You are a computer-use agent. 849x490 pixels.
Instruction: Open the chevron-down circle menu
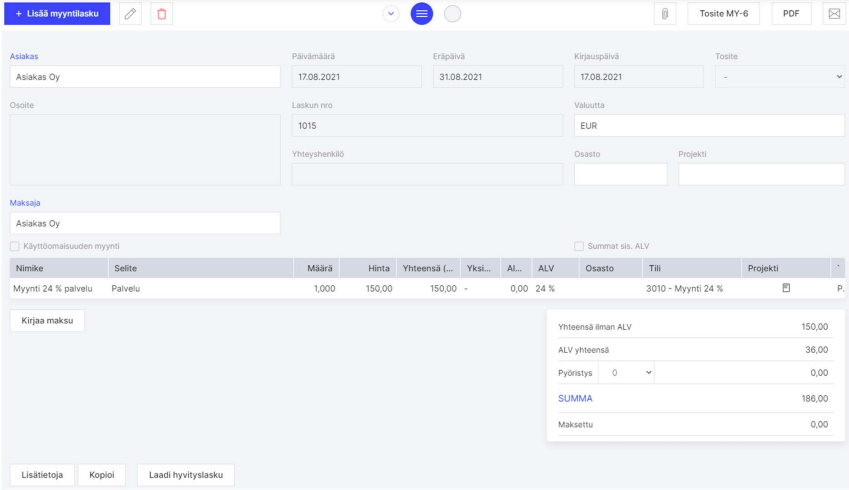(390, 14)
